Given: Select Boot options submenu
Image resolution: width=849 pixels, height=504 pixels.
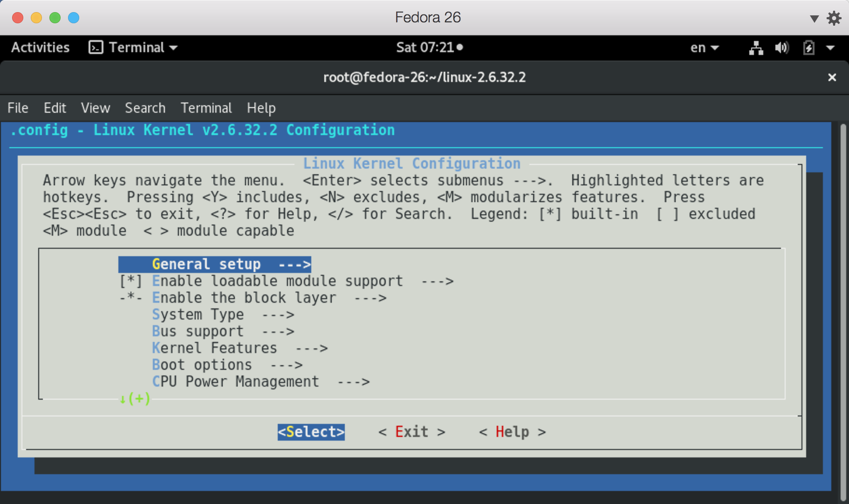Looking at the screenshot, I should [x=227, y=365].
